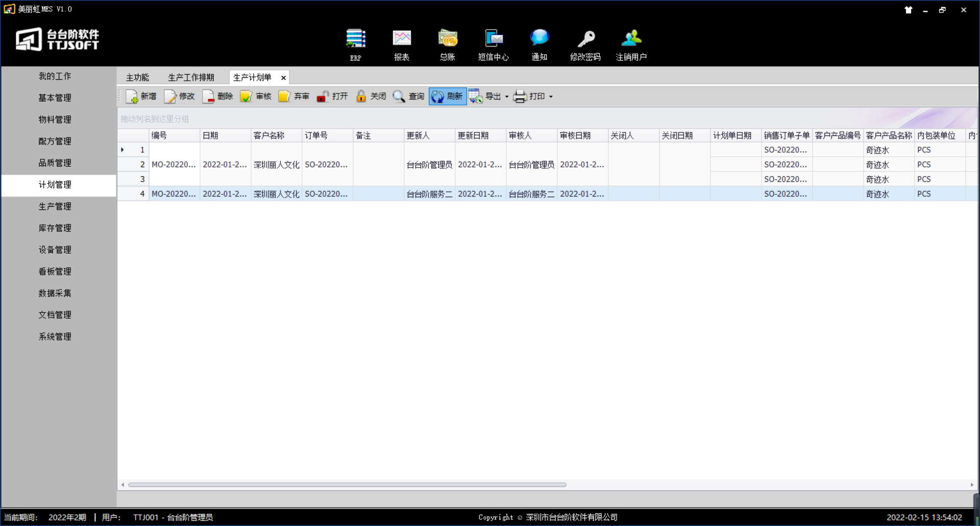Open the 报表 reports icon
980x526 pixels.
point(402,39)
